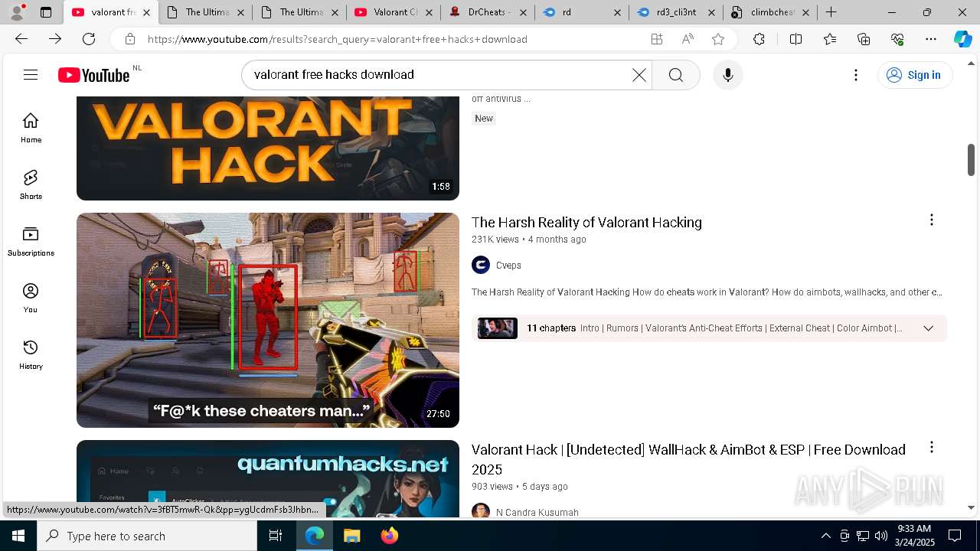The image size is (980, 551).
Task: Open the Favorites list
Action: [830, 39]
